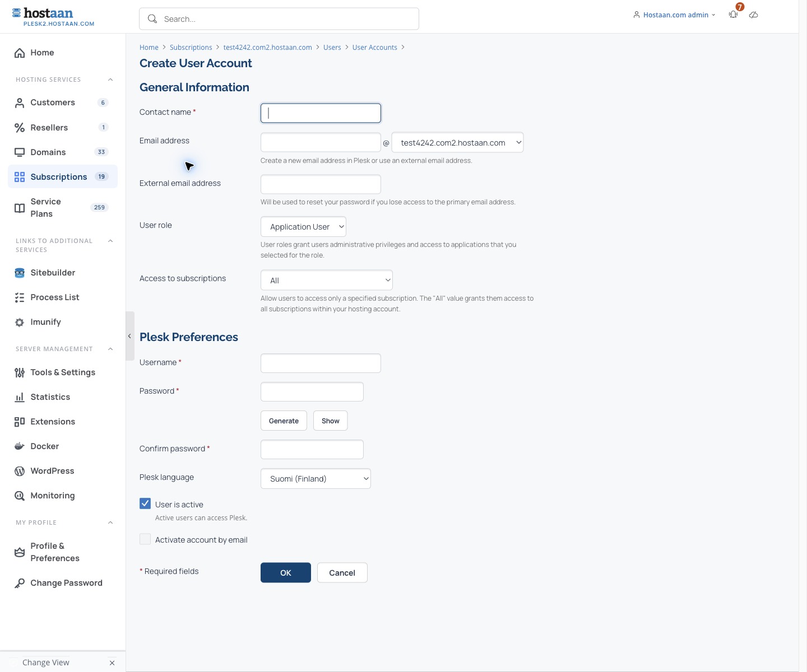Screen dimensions: 807x672
Task: Click Subscriptions in the breadcrumb
Action: click(191, 48)
